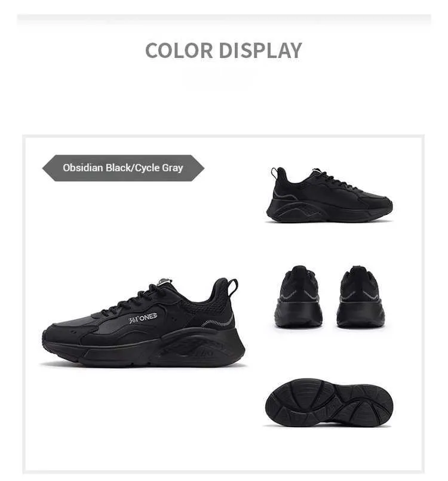The height and width of the screenshot is (481, 448).
Task: Open the left heel-view shoe image
Action: pyautogui.click(x=299, y=297)
